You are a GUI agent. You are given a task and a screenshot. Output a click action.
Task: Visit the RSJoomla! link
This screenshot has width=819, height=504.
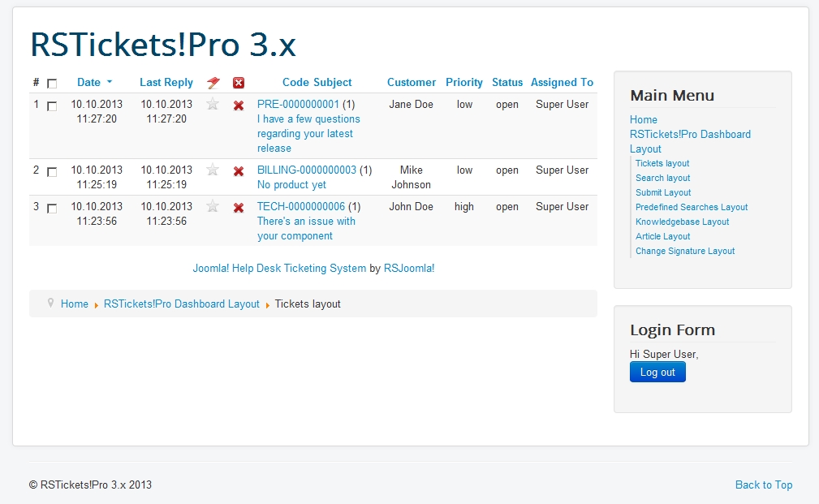coord(409,268)
